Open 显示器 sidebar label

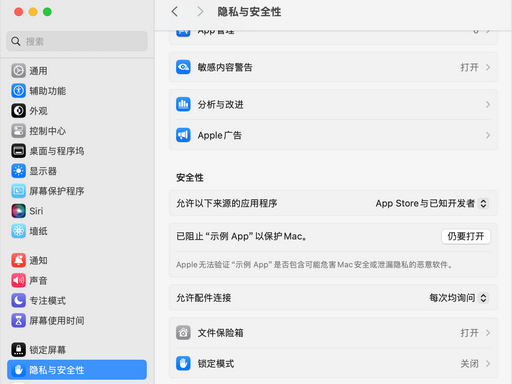[x=43, y=171]
